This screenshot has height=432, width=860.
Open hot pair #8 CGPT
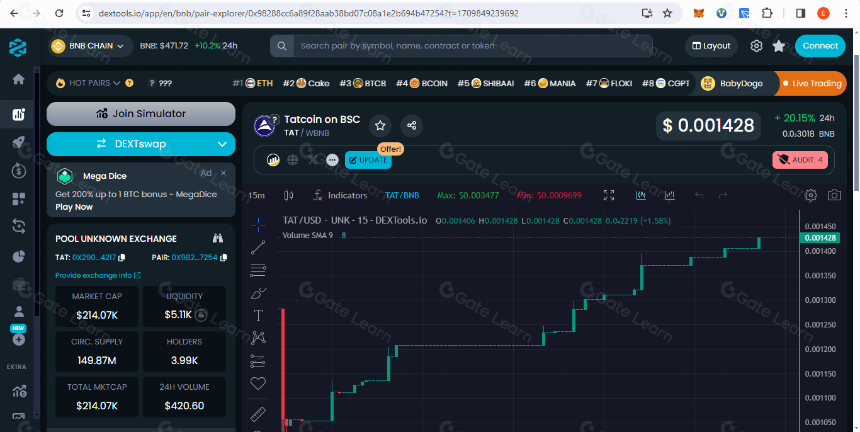[665, 83]
